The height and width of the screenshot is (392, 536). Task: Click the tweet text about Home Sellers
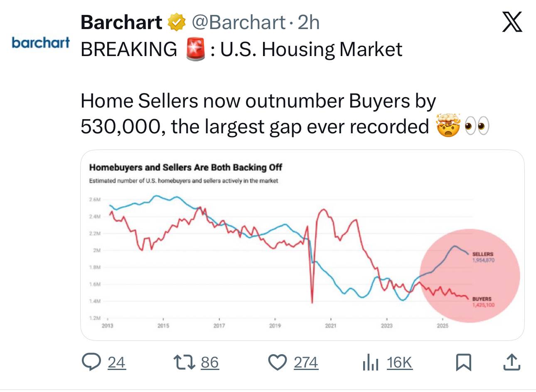pos(258,114)
